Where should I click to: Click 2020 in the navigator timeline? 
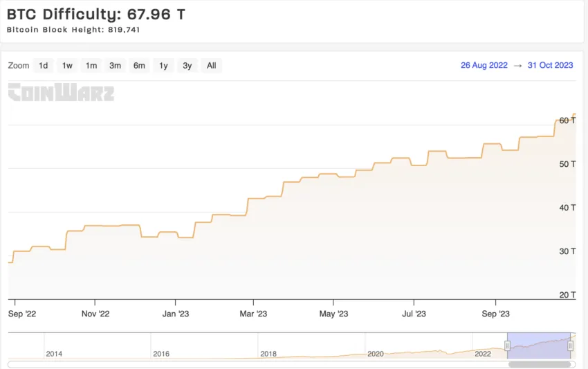tap(376, 354)
